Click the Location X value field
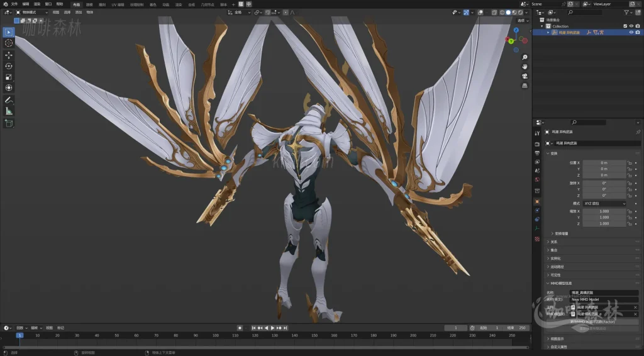 coord(604,163)
